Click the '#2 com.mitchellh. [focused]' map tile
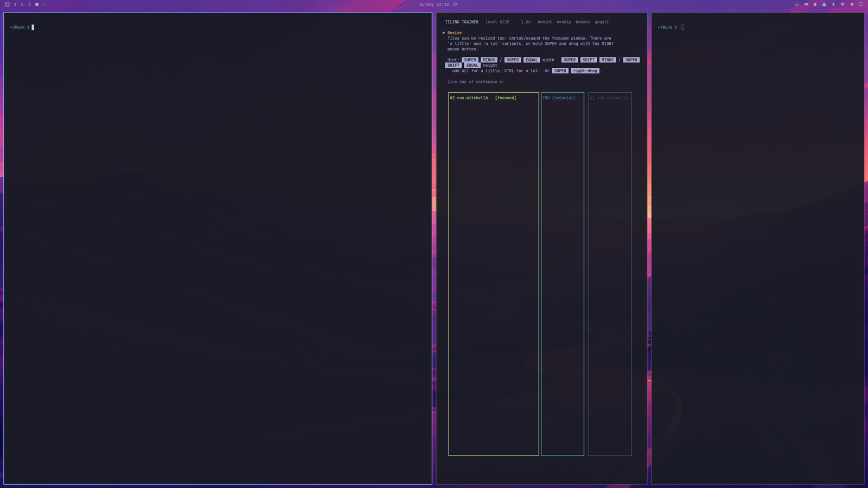The image size is (868, 488). [x=494, y=274]
